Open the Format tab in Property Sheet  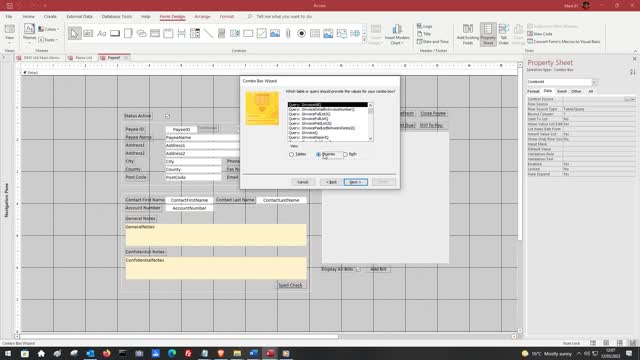[533, 91]
